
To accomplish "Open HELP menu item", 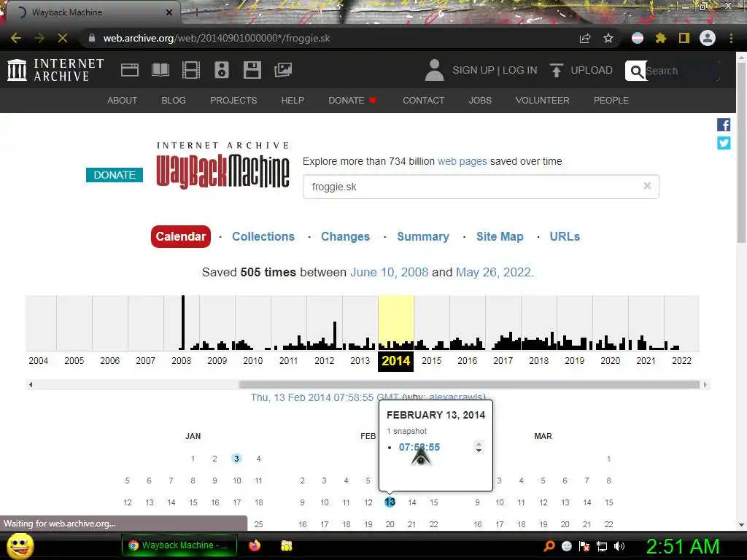I will (293, 101).
